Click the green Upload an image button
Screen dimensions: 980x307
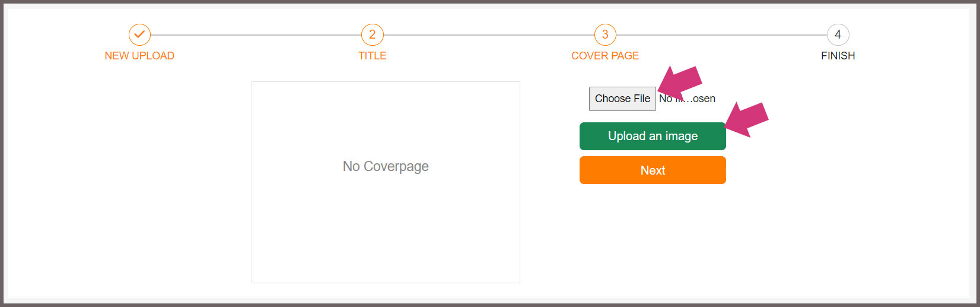[x=653, y=136]
